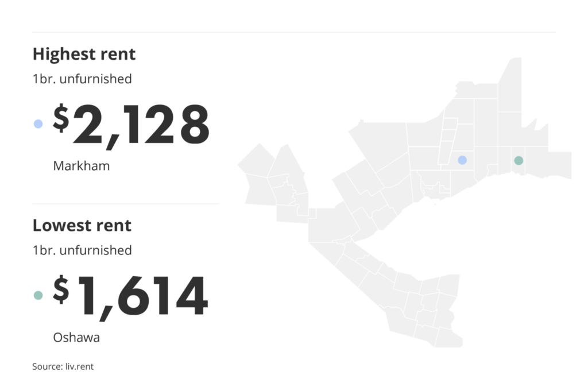Click the divider line above "Lowest rent"
This screenshot has width=588, height=387.
tap(125, 204)
